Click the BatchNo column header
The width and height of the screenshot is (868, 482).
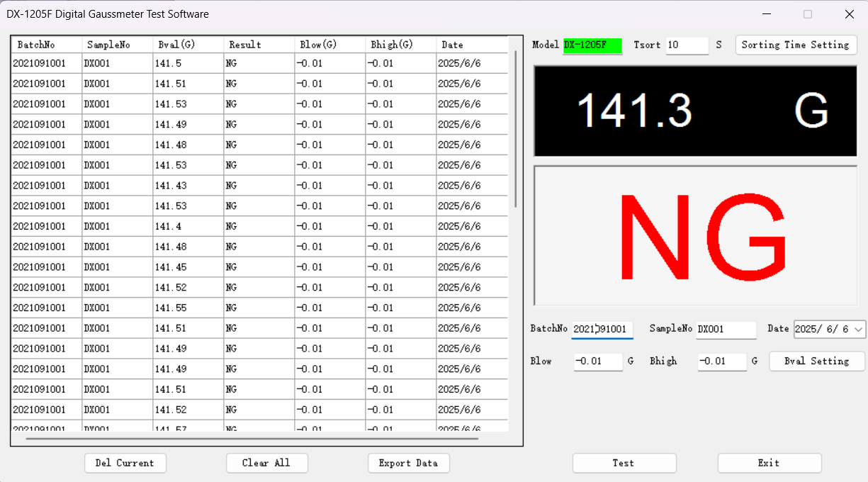point(47,45)
